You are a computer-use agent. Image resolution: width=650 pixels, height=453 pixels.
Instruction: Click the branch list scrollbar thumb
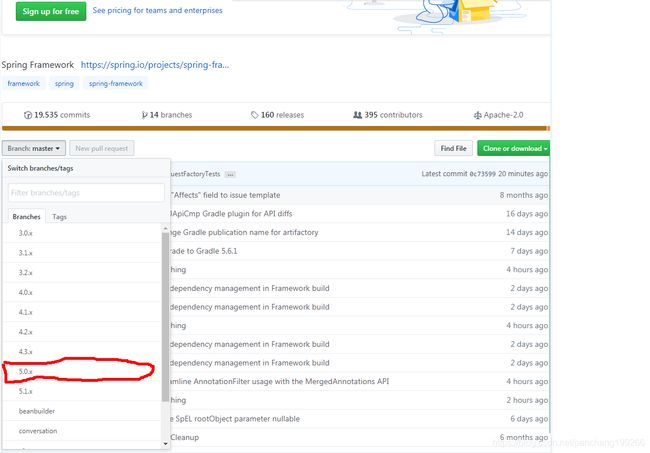pyautogui.click(x=165, y=317)
